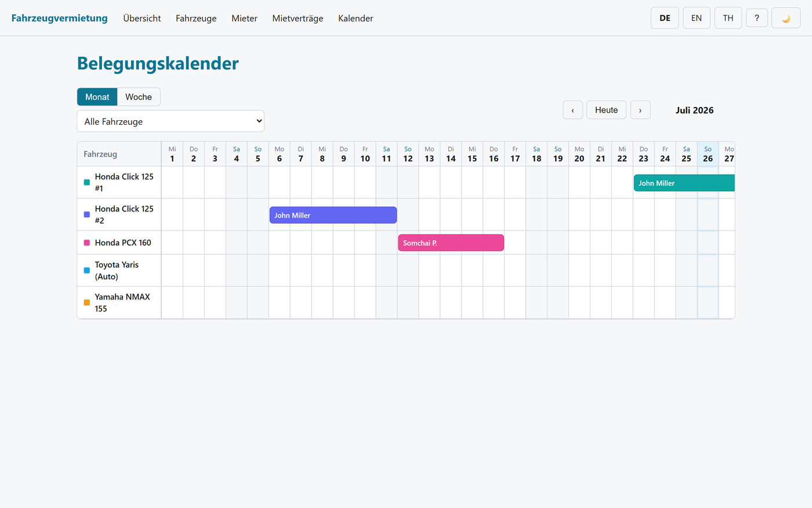The width and height of the screenshot is (812, 508).
Task: Click day header Mi 8
Action: point(322,154)
